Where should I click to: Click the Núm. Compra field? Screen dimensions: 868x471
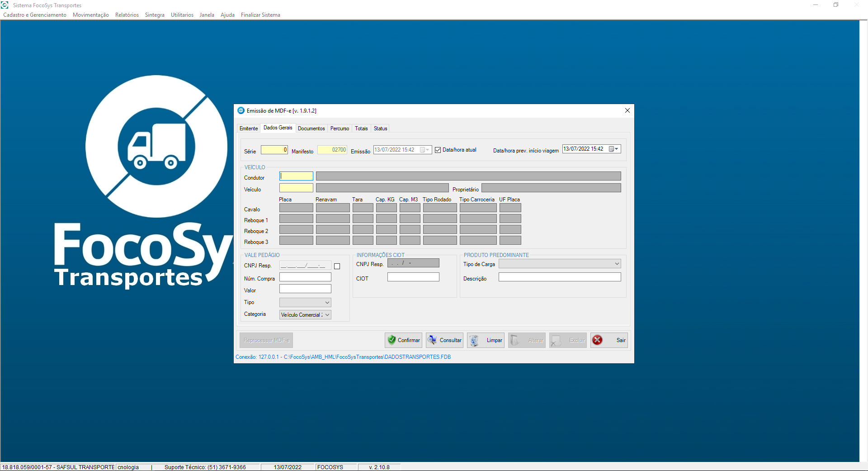(305, 277)
